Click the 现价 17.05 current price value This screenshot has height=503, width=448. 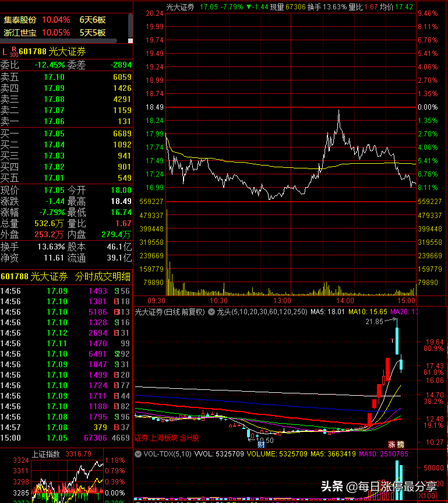[54, 190]
